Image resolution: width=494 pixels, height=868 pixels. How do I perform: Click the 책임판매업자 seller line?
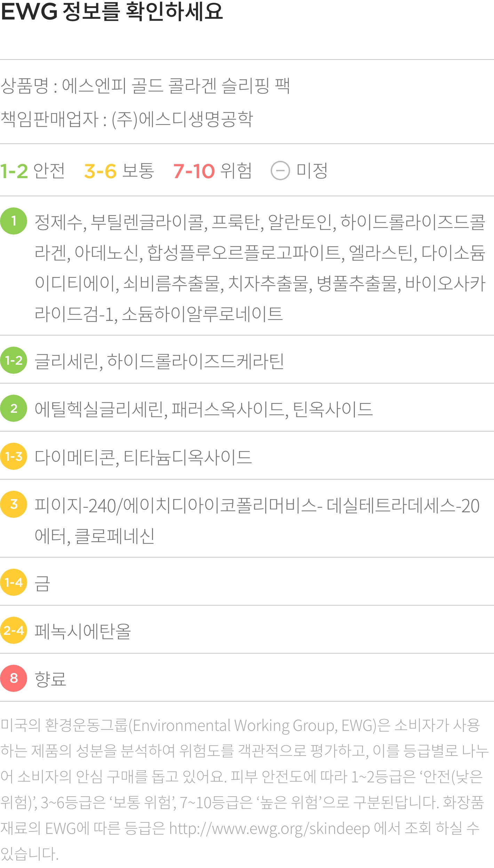[x=127, y=119]
